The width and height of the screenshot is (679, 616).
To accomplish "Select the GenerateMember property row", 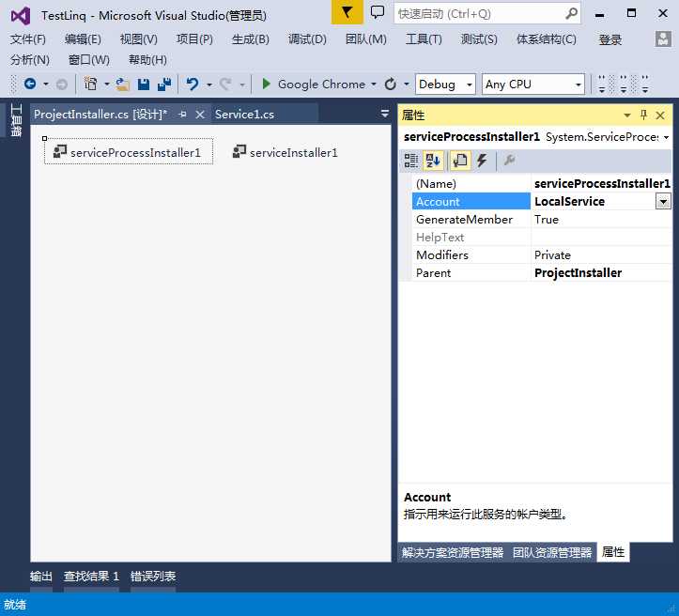I will pos(541,220).
